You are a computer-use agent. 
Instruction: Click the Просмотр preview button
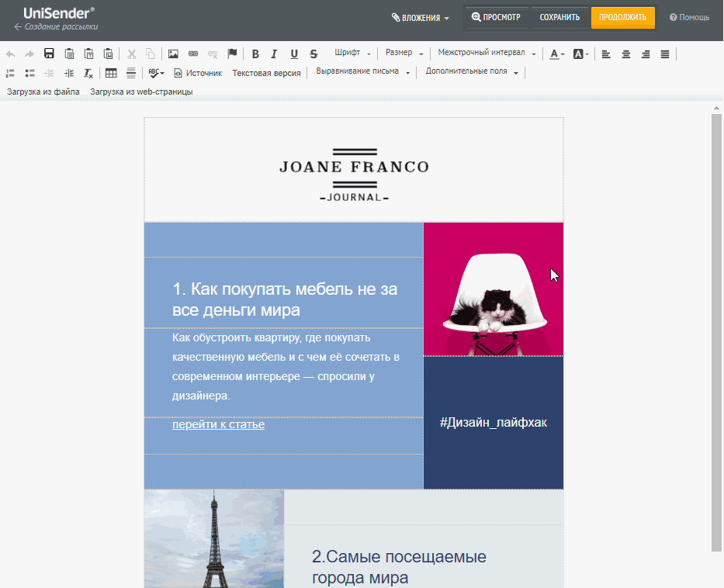[x=496, y=18]
